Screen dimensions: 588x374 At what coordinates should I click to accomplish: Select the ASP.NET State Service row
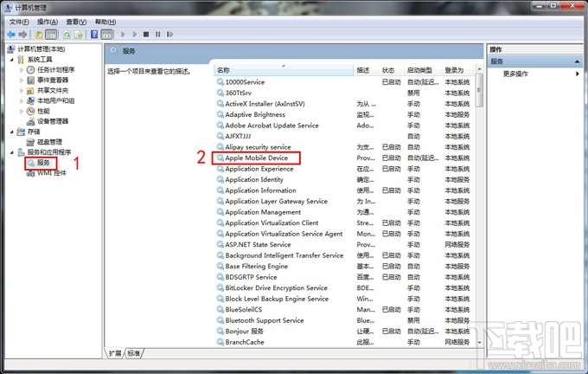pyautogui.click(x=342, y=244)
